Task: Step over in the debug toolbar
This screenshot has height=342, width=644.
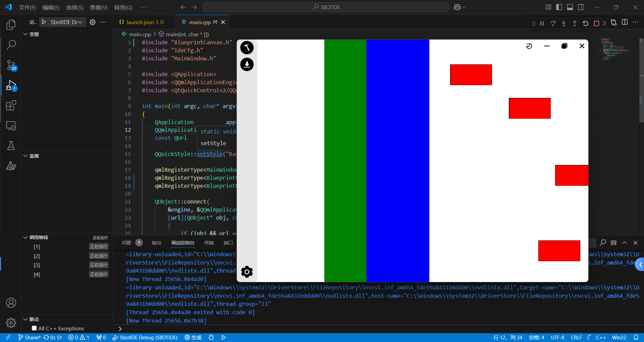Action: point(553,23)
